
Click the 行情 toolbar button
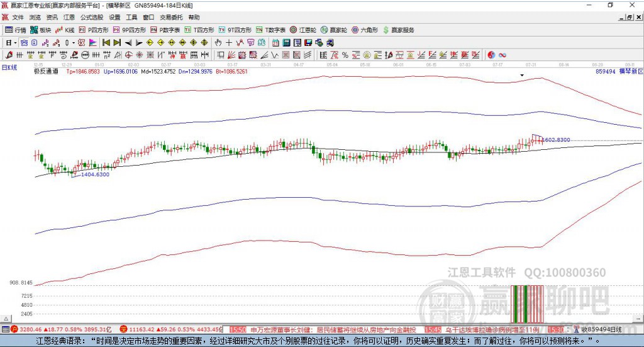click(x=16, y=30)
